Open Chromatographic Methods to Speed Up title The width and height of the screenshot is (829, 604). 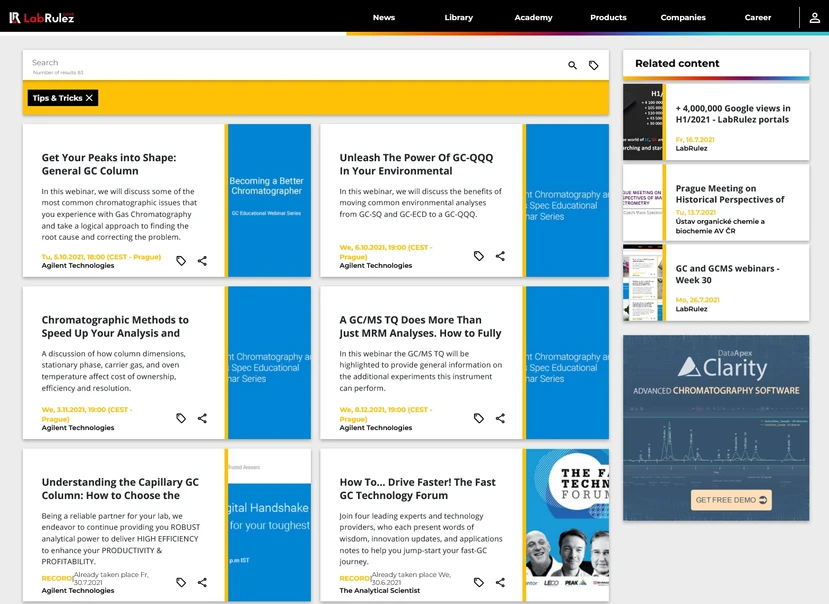[115, 326]
